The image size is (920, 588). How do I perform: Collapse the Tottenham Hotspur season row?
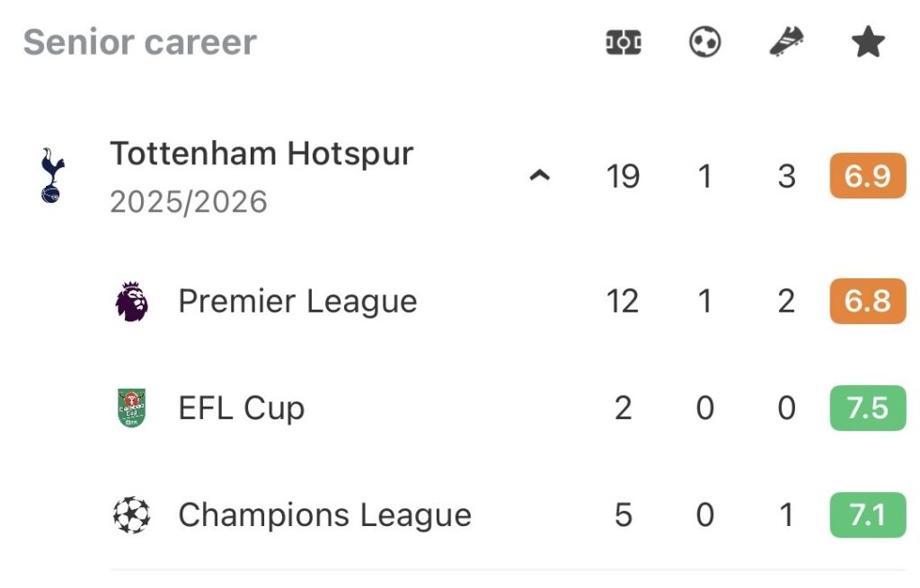(x=539, y=176)
